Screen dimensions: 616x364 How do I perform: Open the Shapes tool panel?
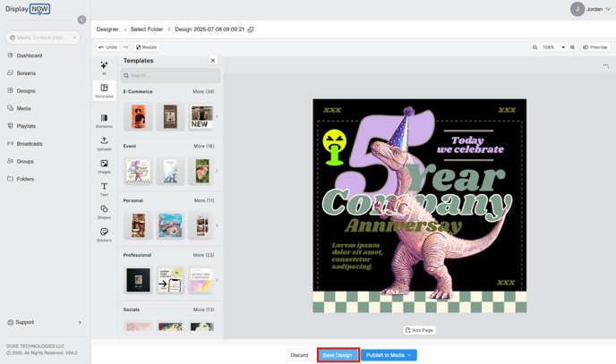104,212
